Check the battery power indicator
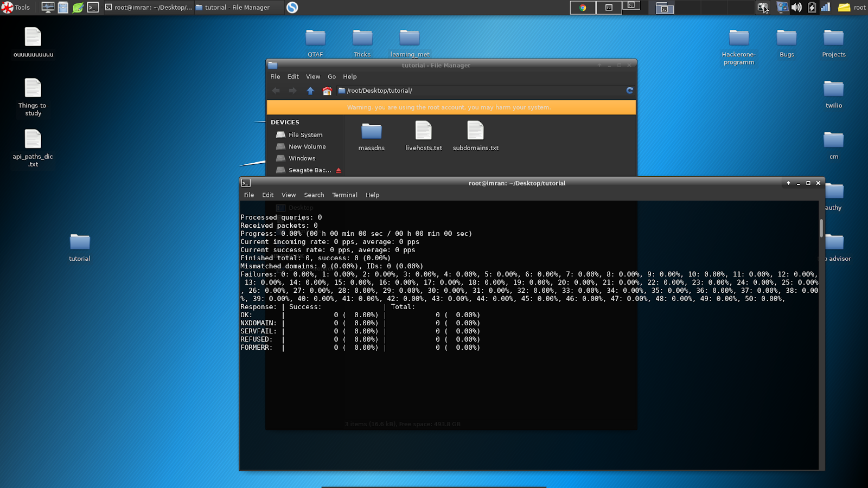Viewport: 868px width, 488px height. pyautogui.click(x=812, y=8)
